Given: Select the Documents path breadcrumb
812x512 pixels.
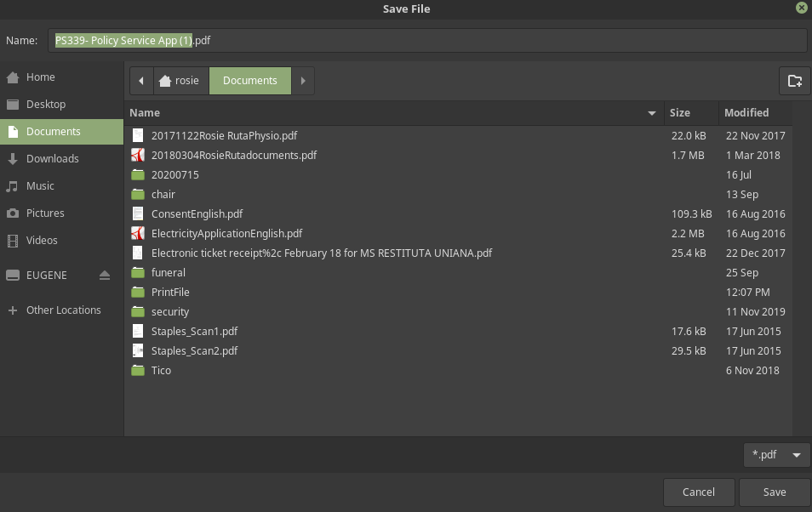Looking at the screenshot, I should (x=249, y=81).
